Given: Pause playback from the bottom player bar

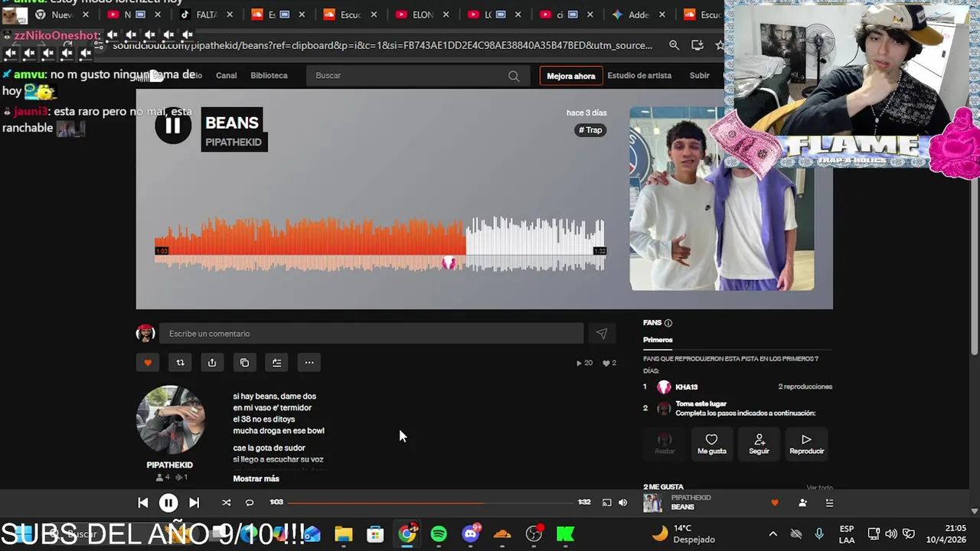Looking at the screenshot, I should coord(168,503).
